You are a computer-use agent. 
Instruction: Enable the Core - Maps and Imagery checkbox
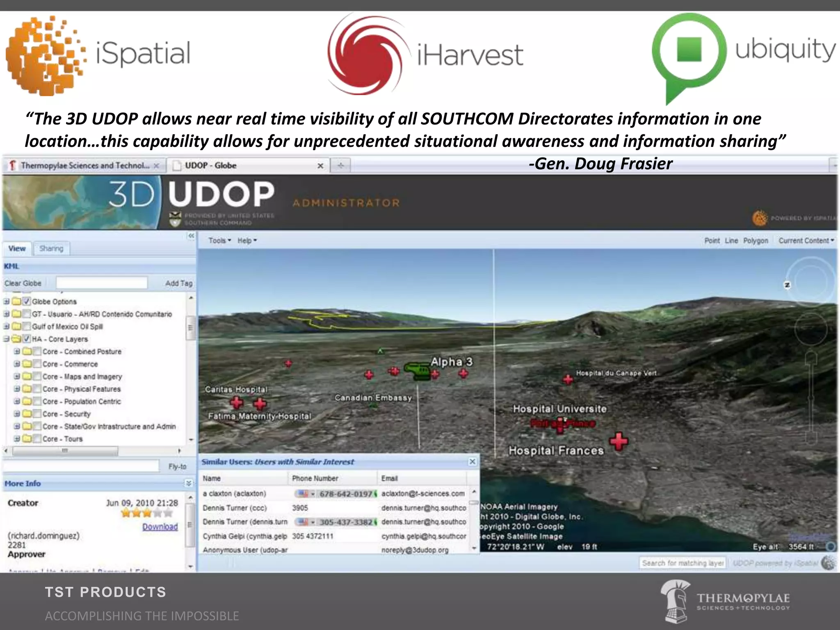(37, 377)
